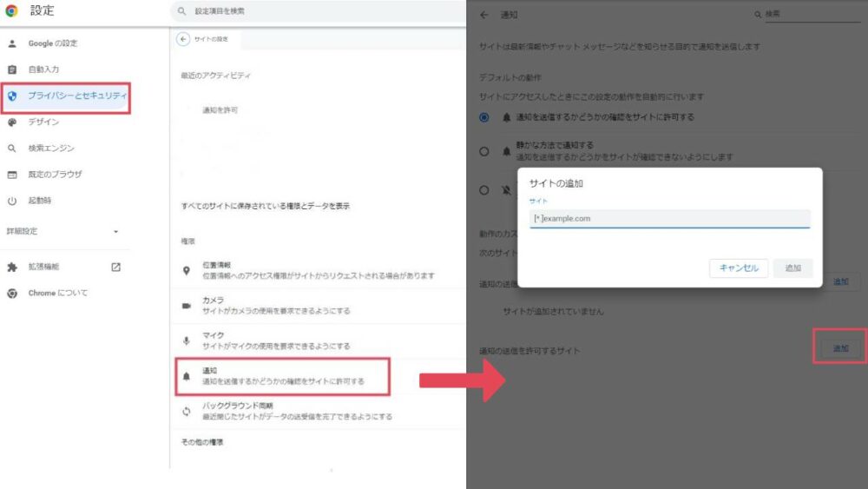Click the search icon in 設定項目を検索 bar
The width and height of the screenshot is (868, 489).
[181, 11]
